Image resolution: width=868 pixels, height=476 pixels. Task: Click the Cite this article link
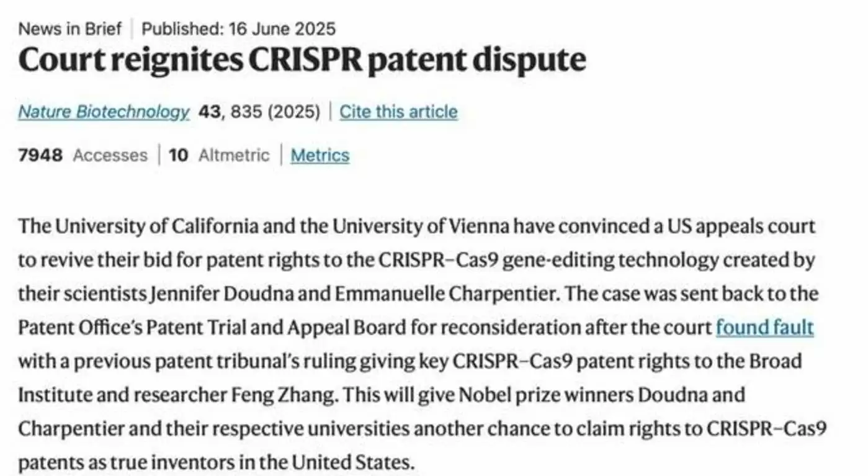coord(398,112)
